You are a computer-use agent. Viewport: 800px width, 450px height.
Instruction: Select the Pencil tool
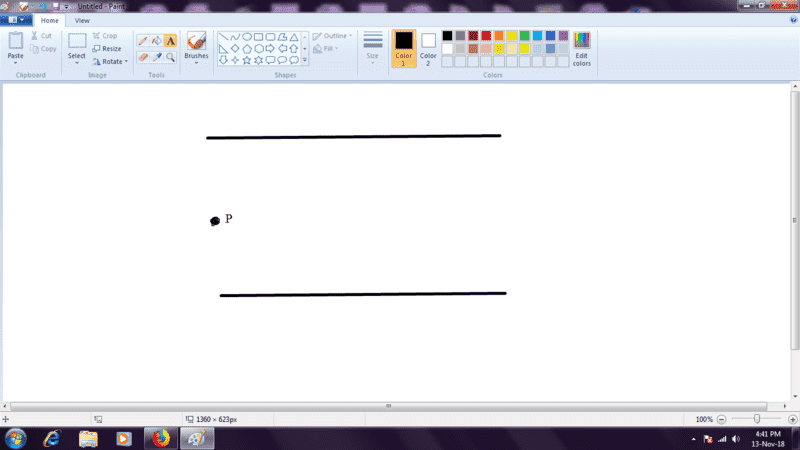point(142,41)
